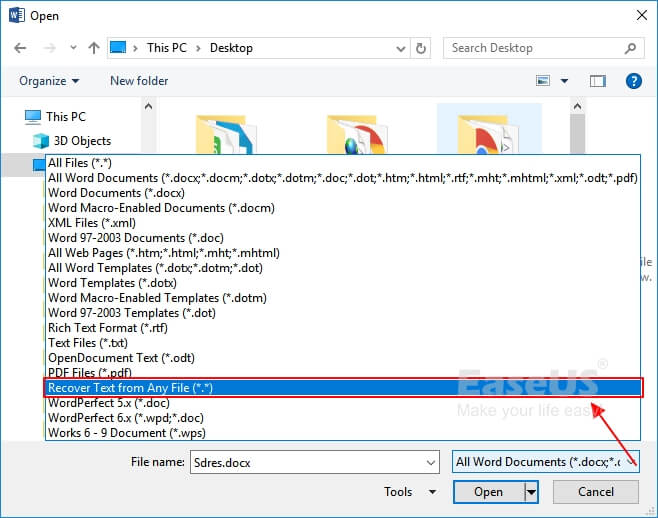This screenshot has width=658, height=518.
Task: Click the Search Desktop input field
Action: 535,48
